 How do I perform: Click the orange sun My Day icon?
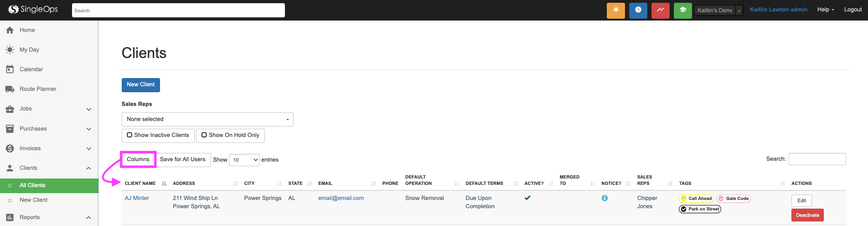[x=615, y=10]
